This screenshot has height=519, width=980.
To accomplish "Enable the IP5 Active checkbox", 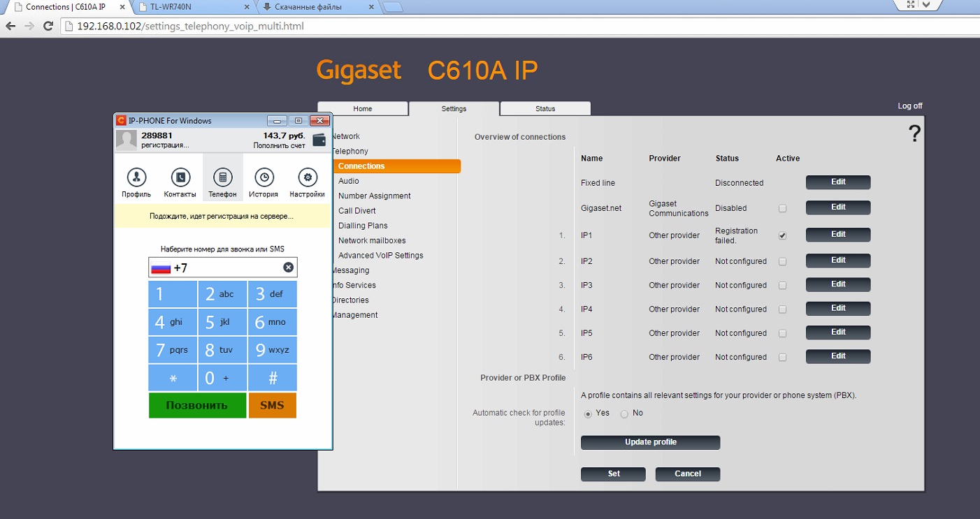I will pos(782,333).
